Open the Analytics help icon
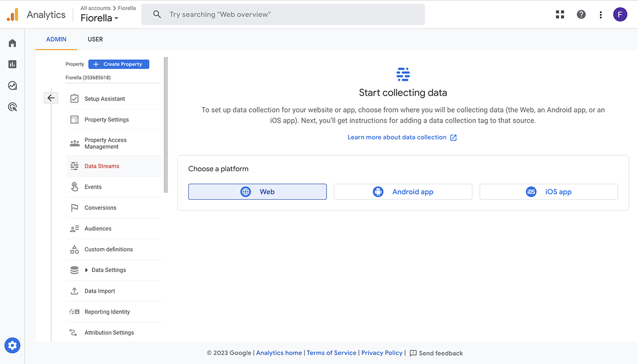The height and width of the screenshot is (364, 638). pyautogui.click(x=581, y=14)
